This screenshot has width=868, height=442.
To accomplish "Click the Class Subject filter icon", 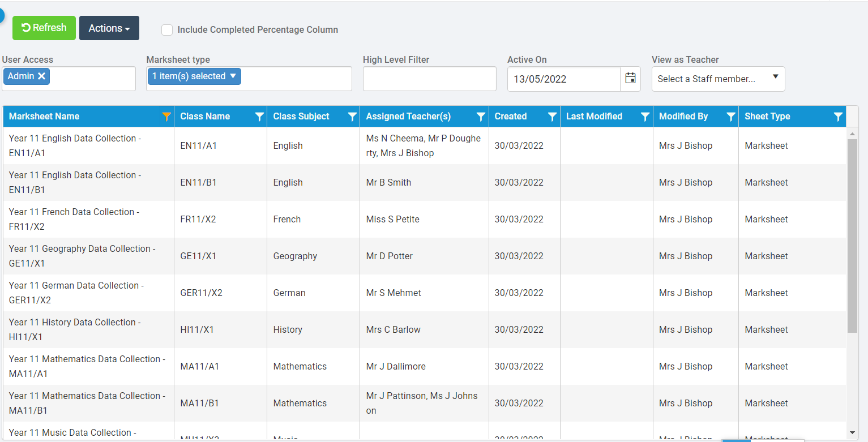I will coord(352,116).
